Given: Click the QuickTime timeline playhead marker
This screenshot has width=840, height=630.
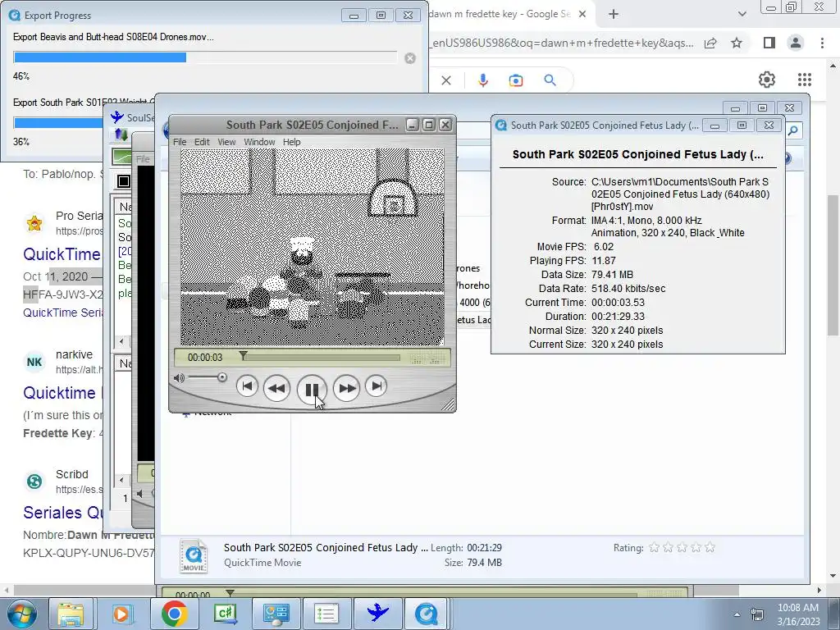Looking at the screenshot, I should [243, 355].
